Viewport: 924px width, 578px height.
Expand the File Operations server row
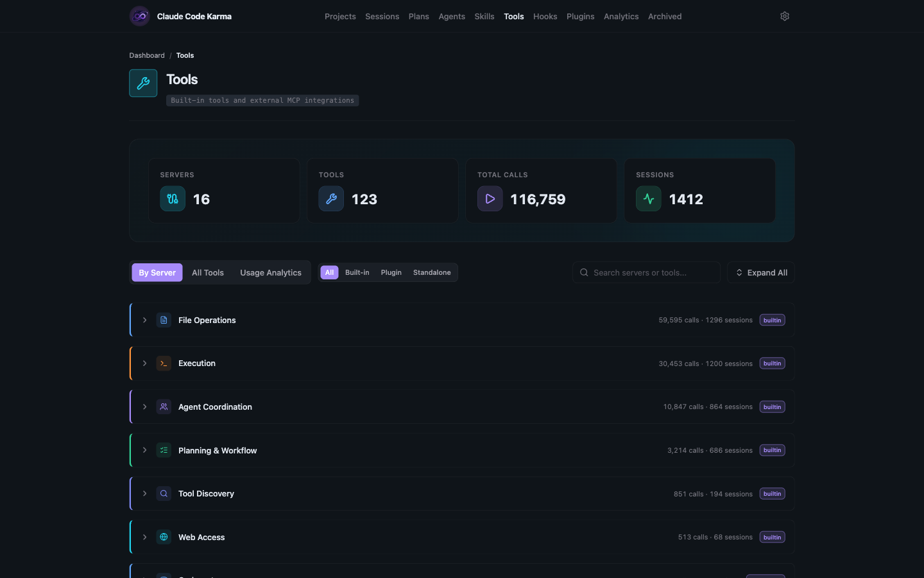tap(144, 320)
